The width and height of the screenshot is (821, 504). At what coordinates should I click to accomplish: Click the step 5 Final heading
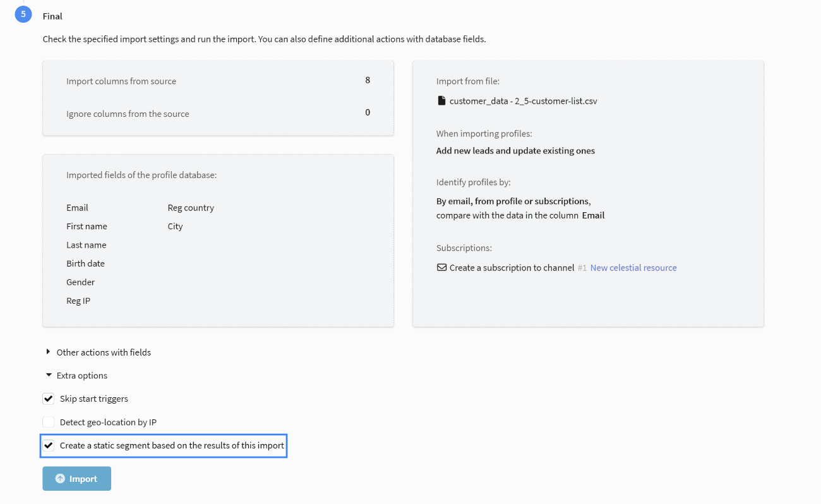tap(52, 16)
